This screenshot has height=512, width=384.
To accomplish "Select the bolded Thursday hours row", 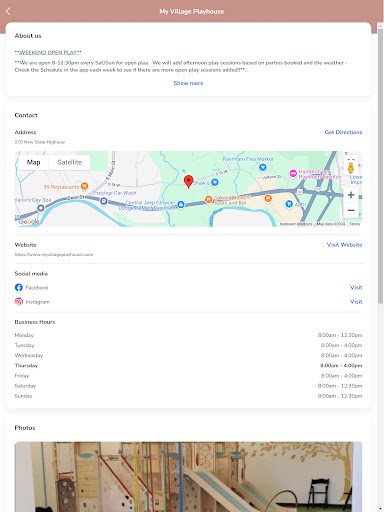I will pyautogui.click(x=188, y=365).
